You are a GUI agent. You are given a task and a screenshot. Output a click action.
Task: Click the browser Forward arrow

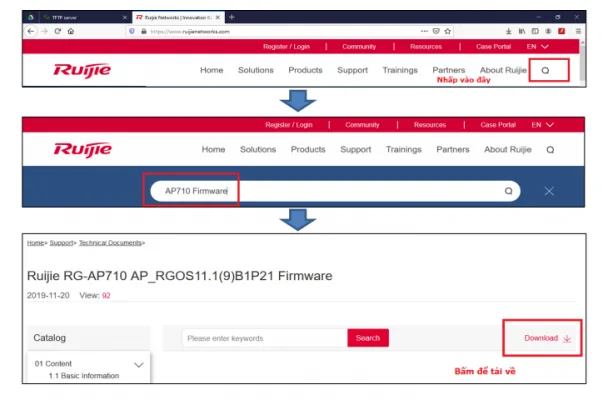[45, 31]
